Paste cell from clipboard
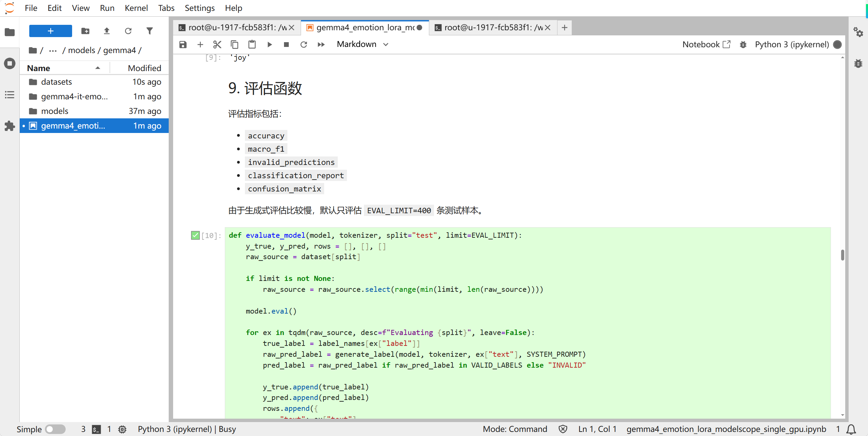 point(252,45)
